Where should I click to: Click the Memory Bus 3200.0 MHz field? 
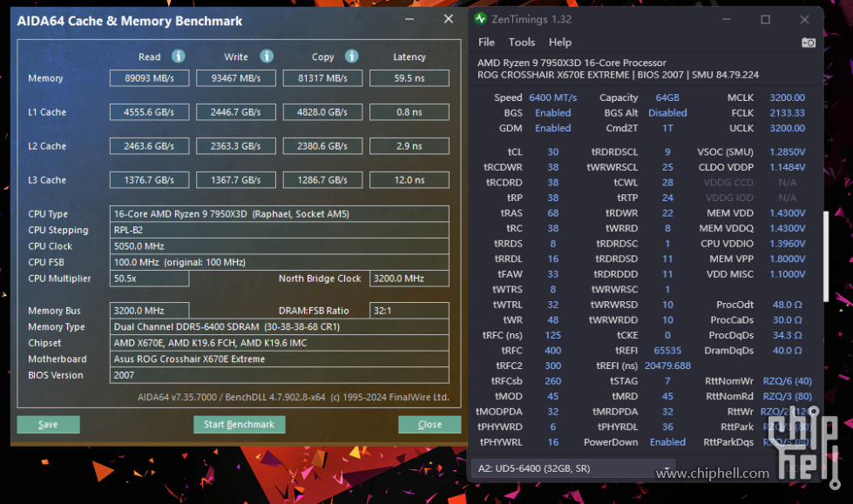[x=150, y=311]
